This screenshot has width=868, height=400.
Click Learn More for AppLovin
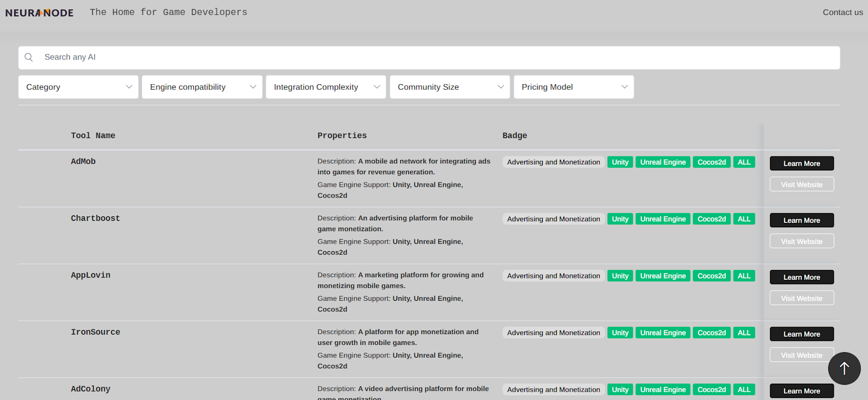click(802, 277)
